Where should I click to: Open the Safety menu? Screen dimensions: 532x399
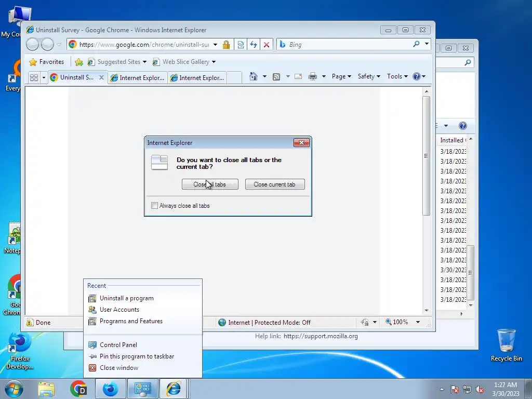point(369,76)
